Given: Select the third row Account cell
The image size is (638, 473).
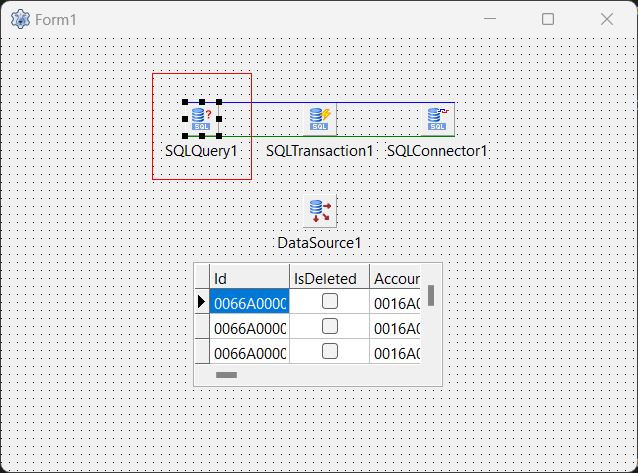Looking at the screenshot, I should point(396,352).
